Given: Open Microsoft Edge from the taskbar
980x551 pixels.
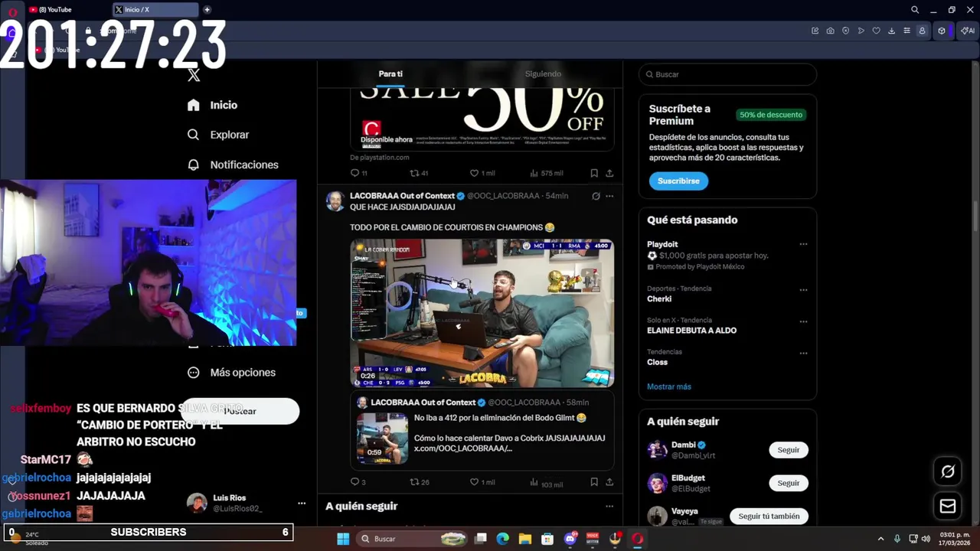Looking at the screenshot, I should coord(502,539).
